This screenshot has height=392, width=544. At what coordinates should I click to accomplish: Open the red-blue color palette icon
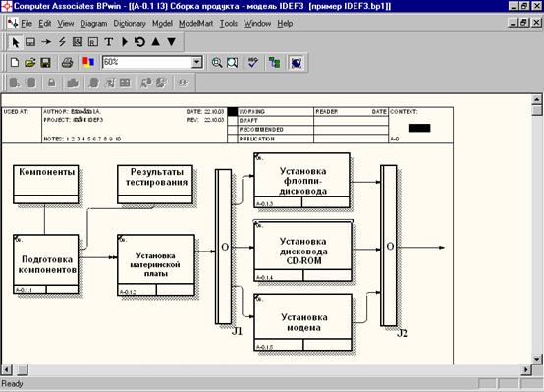pos(88,63)
